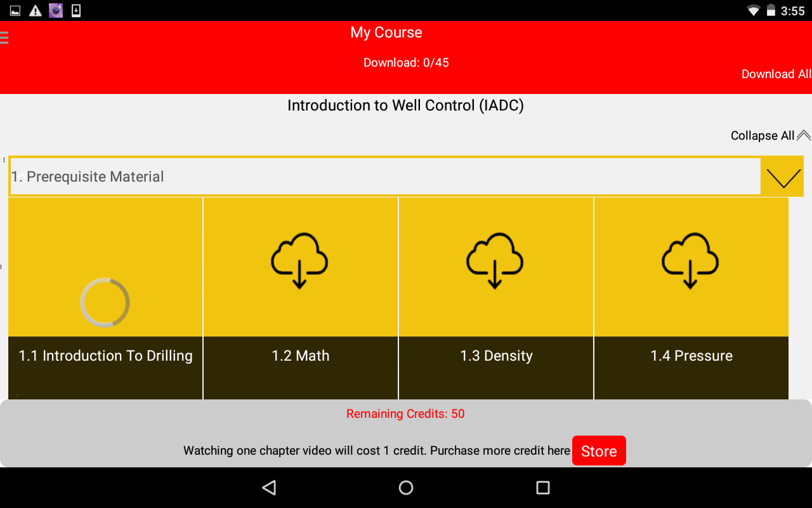Open the 1.4 Pressure label
Image resolution: width=812 pixels, height=508 pixels.
(x=691, y=356)
